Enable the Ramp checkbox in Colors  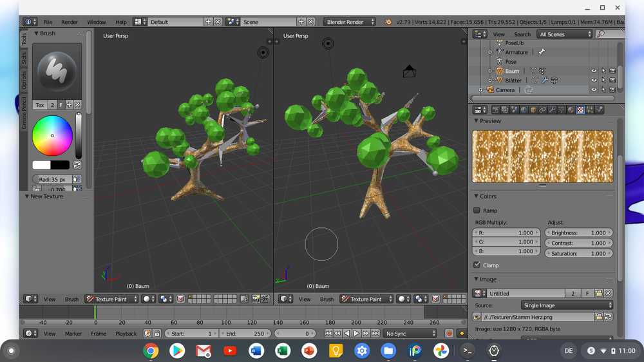[x=477, y=210]
